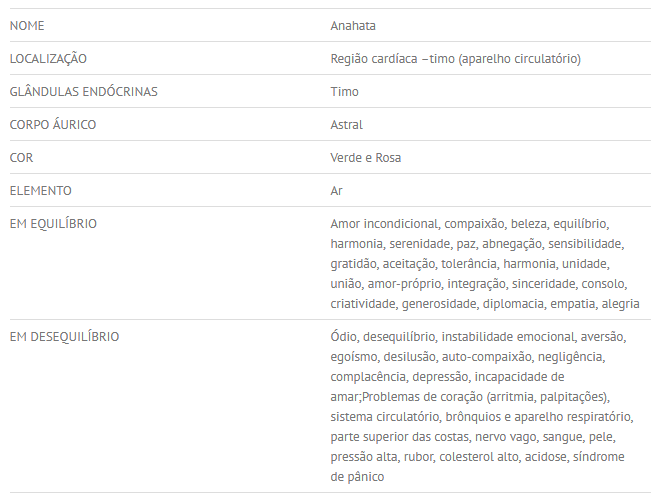
Task: Click the EM DESEQUILÍBRIO row label
Action: click(64, 336)
